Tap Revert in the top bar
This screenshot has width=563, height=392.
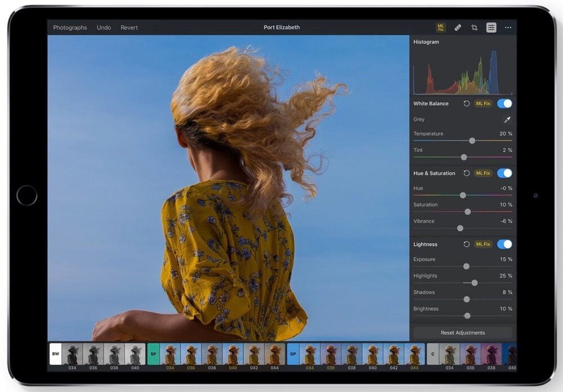pos(129,27)
